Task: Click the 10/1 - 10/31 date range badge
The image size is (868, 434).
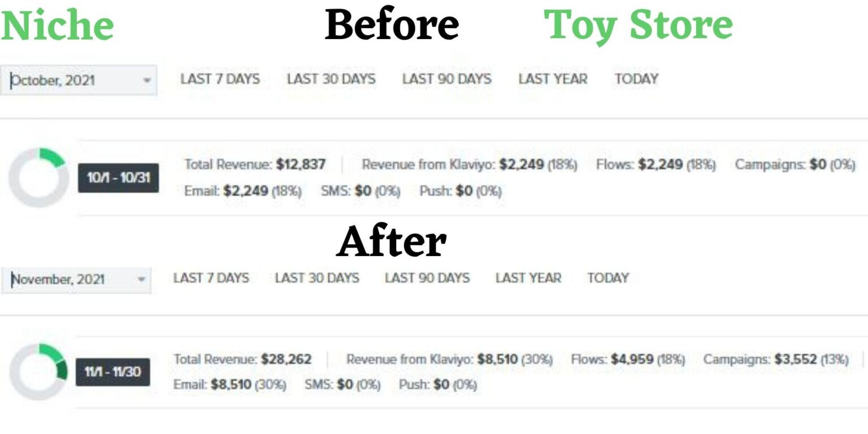Action: [x=118, y=178]
